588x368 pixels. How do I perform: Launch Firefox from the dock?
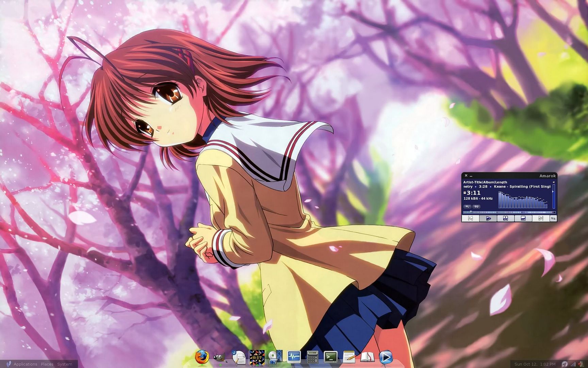coord(202,357)
